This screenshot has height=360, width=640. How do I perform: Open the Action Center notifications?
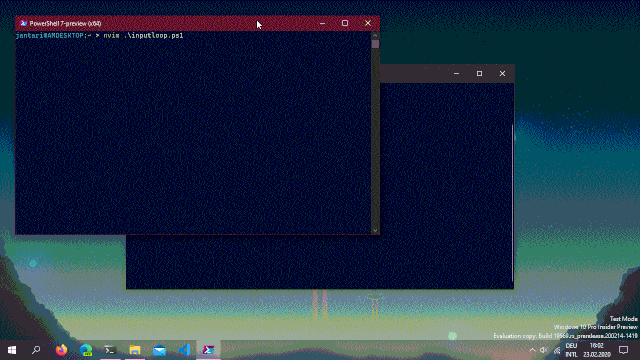pos(623,350)
